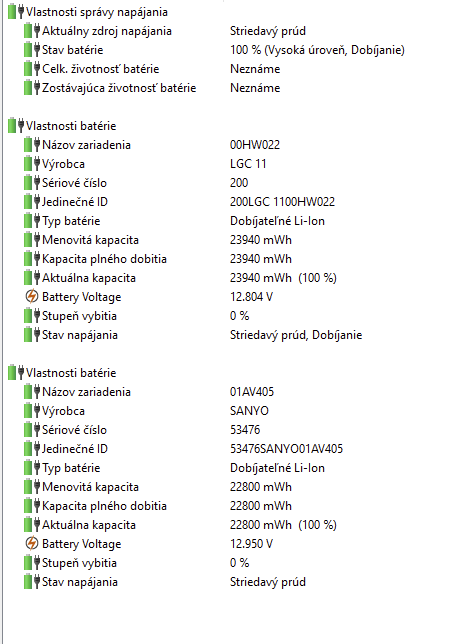This screenshot has width=467, height=644.
Task: Select 'Battery Voltage' label in 12.950 V row
Action: (x=82, y=544)
